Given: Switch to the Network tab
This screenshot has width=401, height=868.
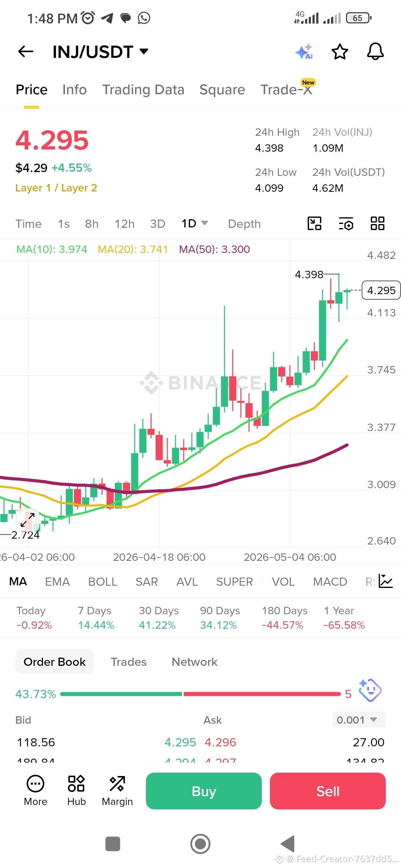Looking at the screenshot, I should 195,662.
